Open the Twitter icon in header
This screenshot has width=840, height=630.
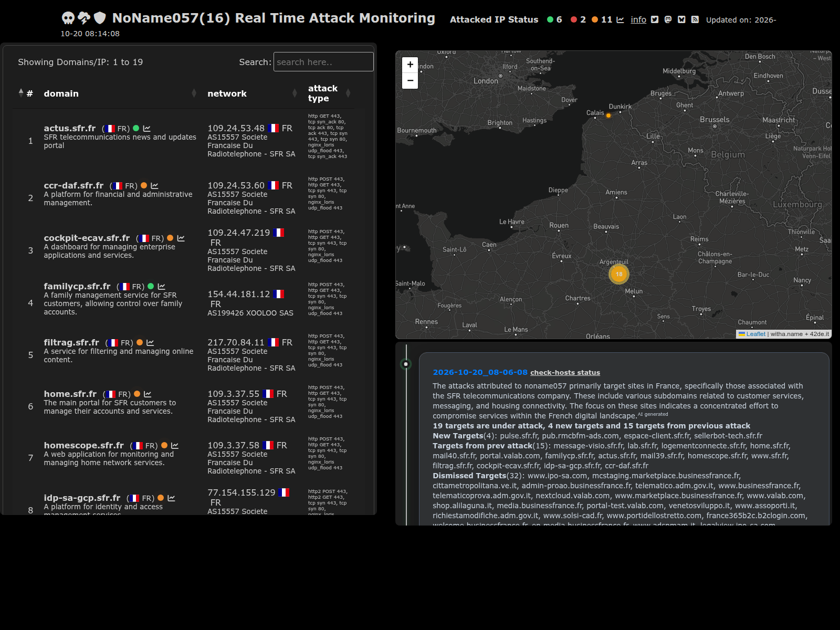tap(655, 19)
